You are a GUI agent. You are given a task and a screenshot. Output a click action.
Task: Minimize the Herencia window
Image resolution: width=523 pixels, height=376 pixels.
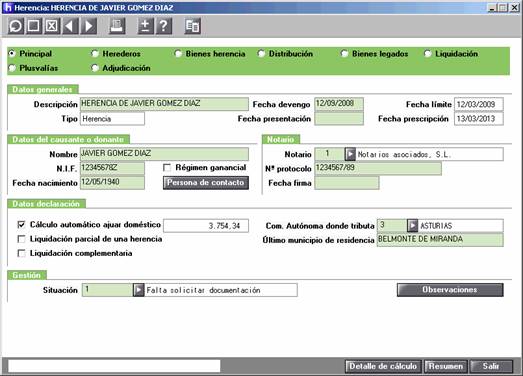point(492,7)
